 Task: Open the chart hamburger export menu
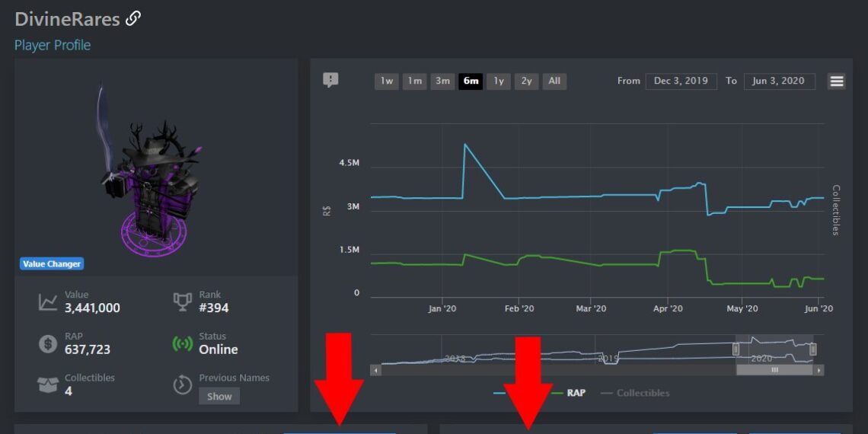pos(837,81)
